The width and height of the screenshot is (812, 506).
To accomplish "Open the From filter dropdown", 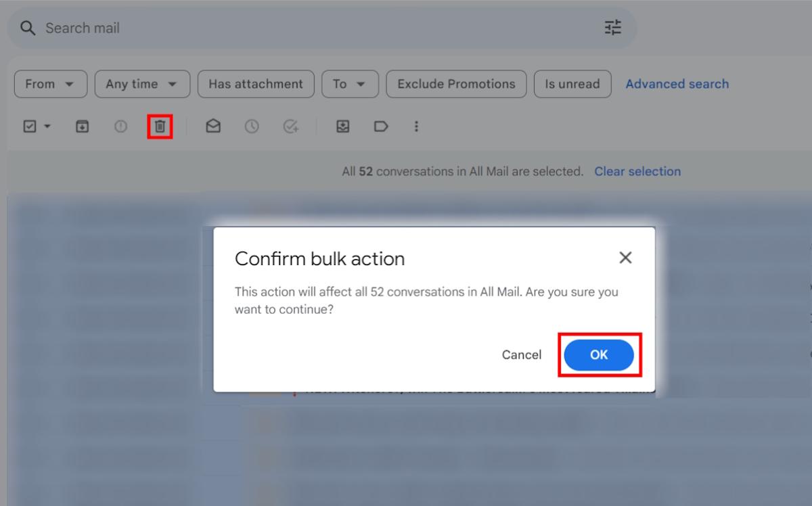I will (x=50, y=84).
